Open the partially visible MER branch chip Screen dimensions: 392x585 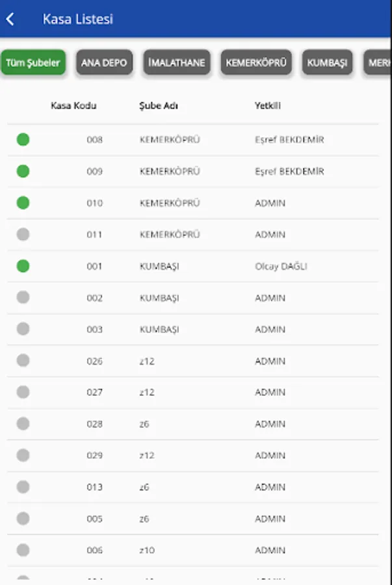pos(379,63)
